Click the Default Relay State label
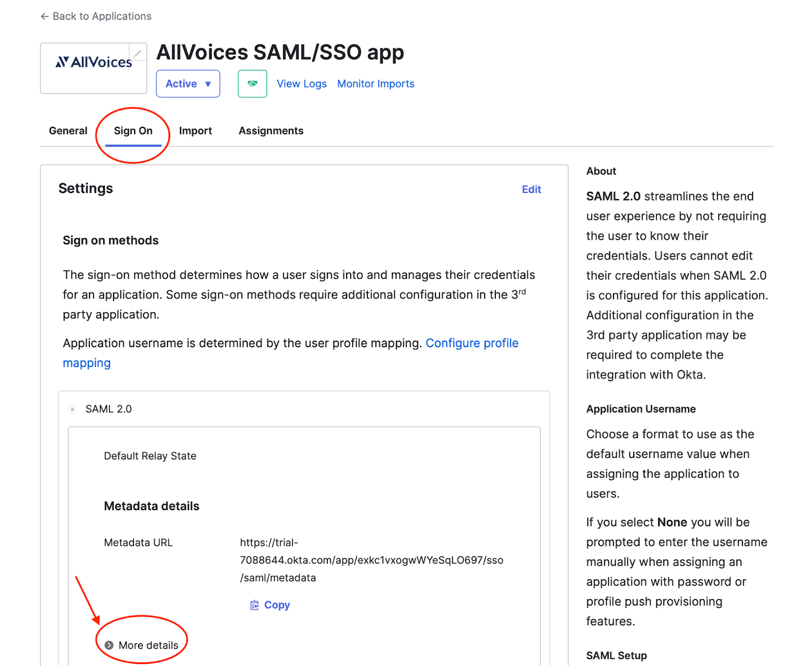The width and height of the screenshot is (812, 666). tap(150, 456)
